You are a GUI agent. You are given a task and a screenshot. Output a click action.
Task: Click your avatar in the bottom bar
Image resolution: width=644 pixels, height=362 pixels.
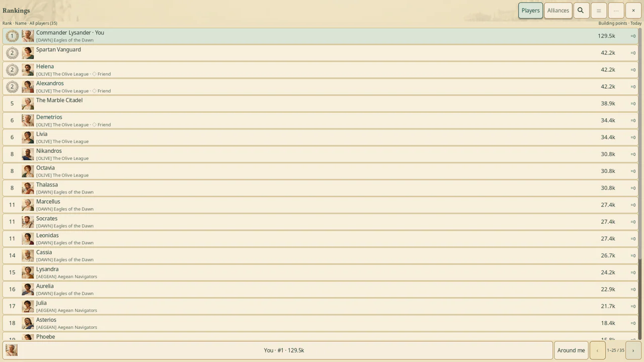(12, 350)
